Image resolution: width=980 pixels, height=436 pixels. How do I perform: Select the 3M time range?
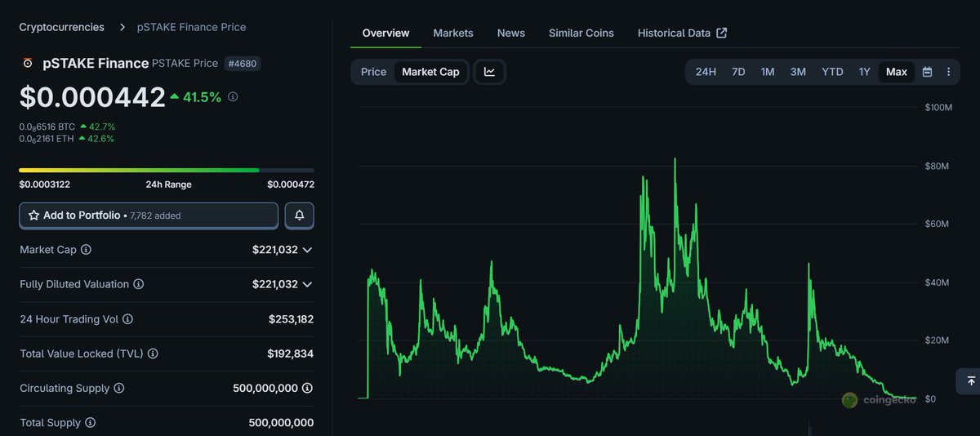coord(798,72)
